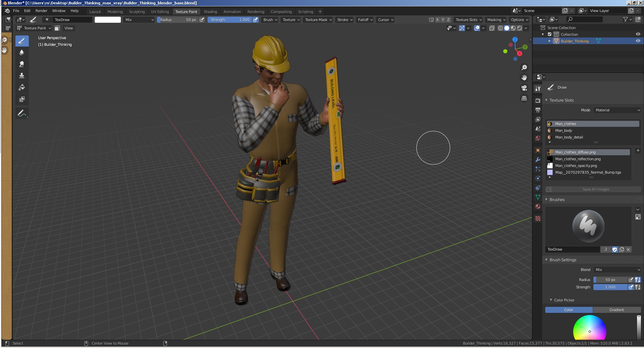The height and width of the screenshot is (348, 644).
Task: Select the Soften tool
Action: click(22, 52)
